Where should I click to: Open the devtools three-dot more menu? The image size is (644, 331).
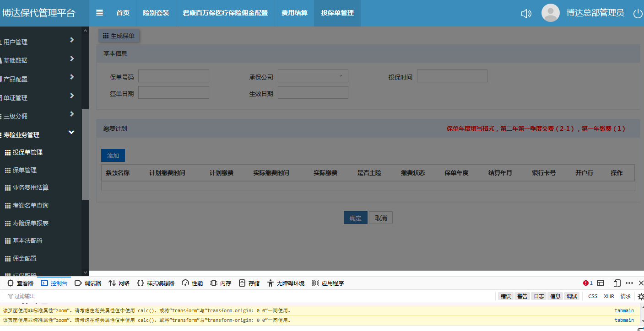tap(629, 283)
